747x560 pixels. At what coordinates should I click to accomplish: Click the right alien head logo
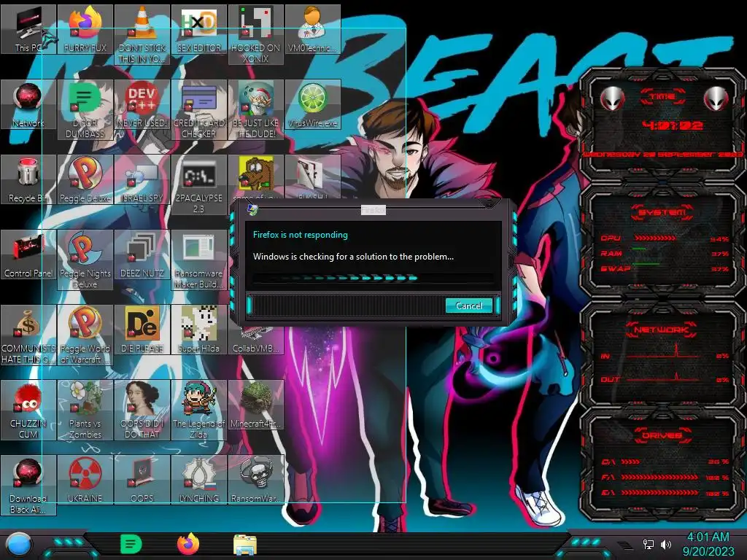tap(716, 99)
